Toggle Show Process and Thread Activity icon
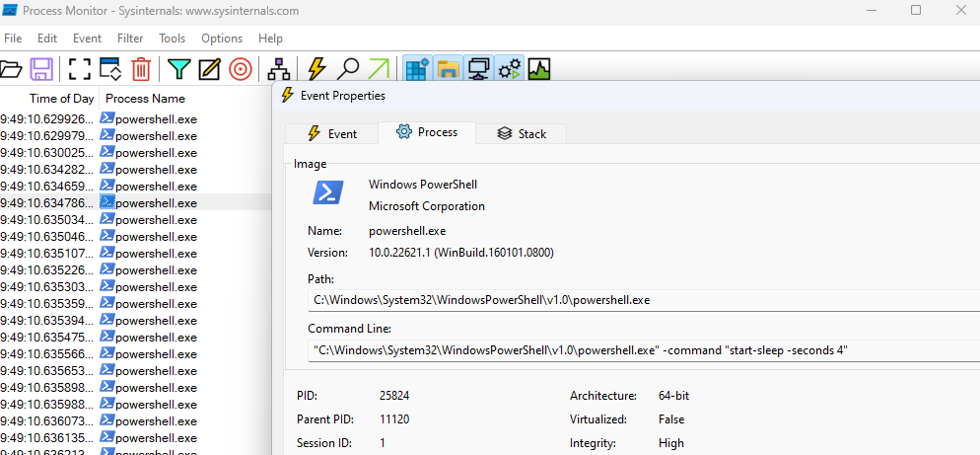 click(510, 69)
